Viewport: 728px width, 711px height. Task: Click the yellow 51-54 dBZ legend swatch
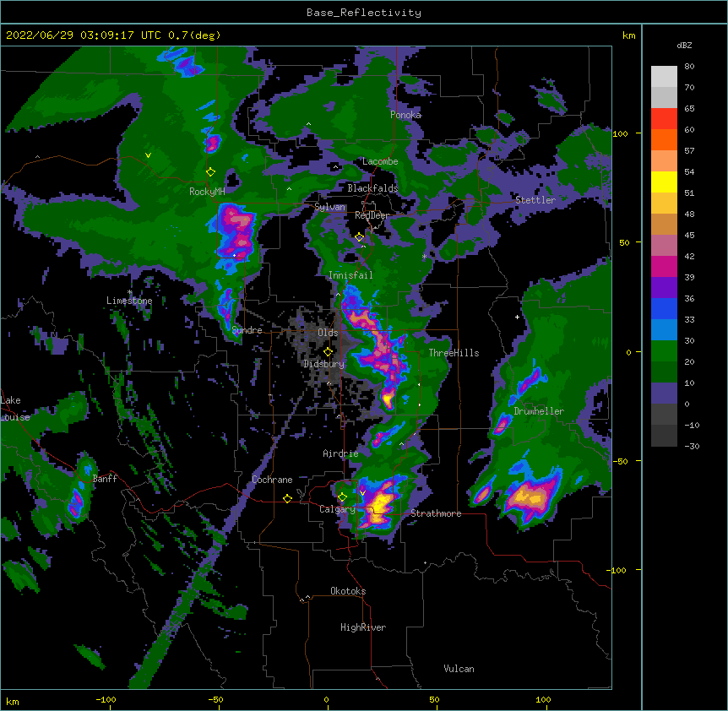tap(664, 182)
